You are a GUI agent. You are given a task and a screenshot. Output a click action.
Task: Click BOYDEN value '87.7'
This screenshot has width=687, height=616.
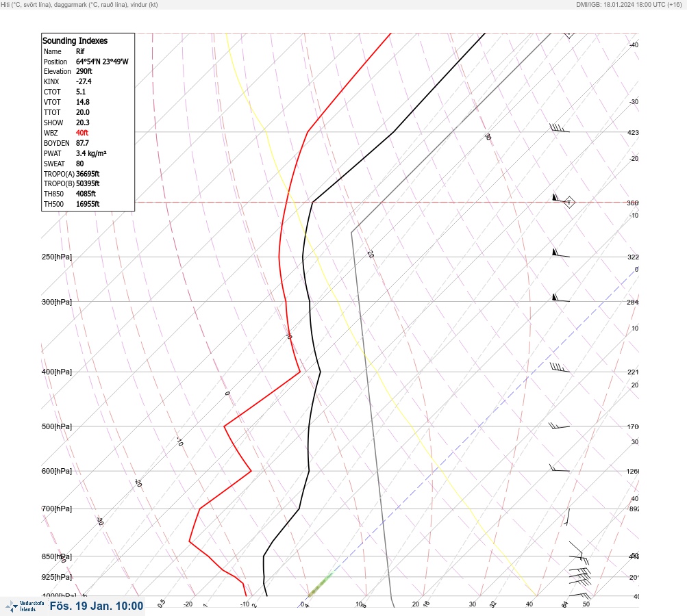tap(82, 143)
